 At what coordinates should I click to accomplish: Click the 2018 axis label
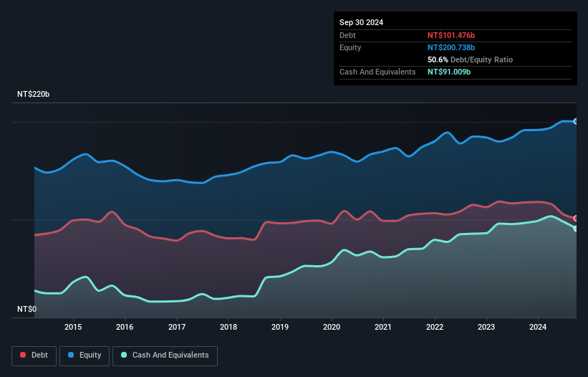pos(228,327)
